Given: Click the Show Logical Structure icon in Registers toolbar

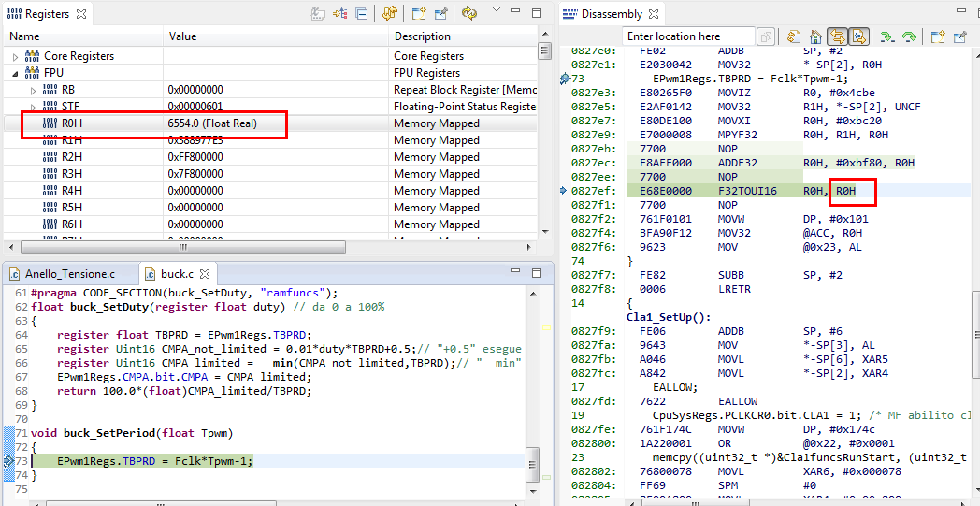Looking at the screenshot, I should tap(340, 13).
